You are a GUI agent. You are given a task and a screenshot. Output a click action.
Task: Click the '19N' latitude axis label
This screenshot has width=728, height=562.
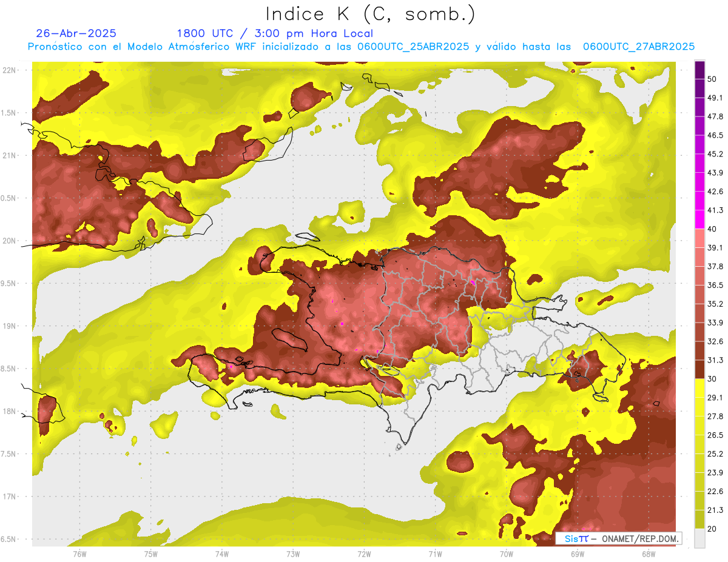[10, 326]
